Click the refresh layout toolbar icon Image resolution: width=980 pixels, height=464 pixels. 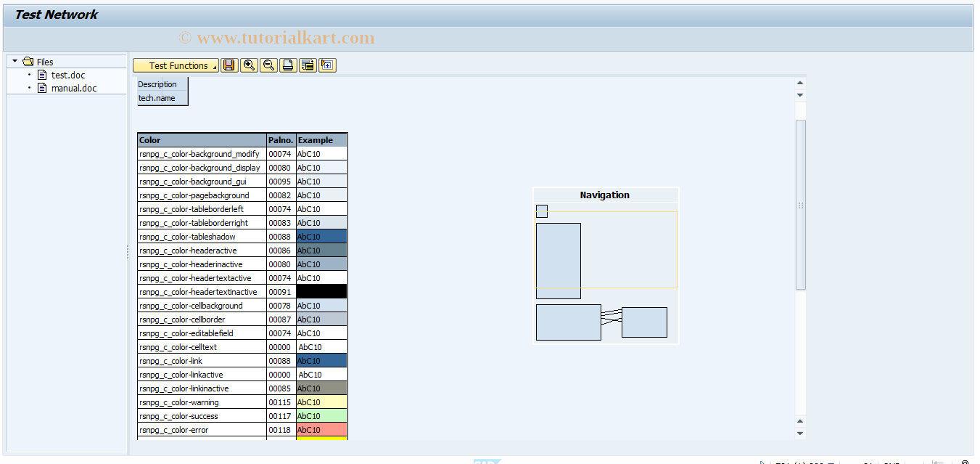tap(308, 65)
